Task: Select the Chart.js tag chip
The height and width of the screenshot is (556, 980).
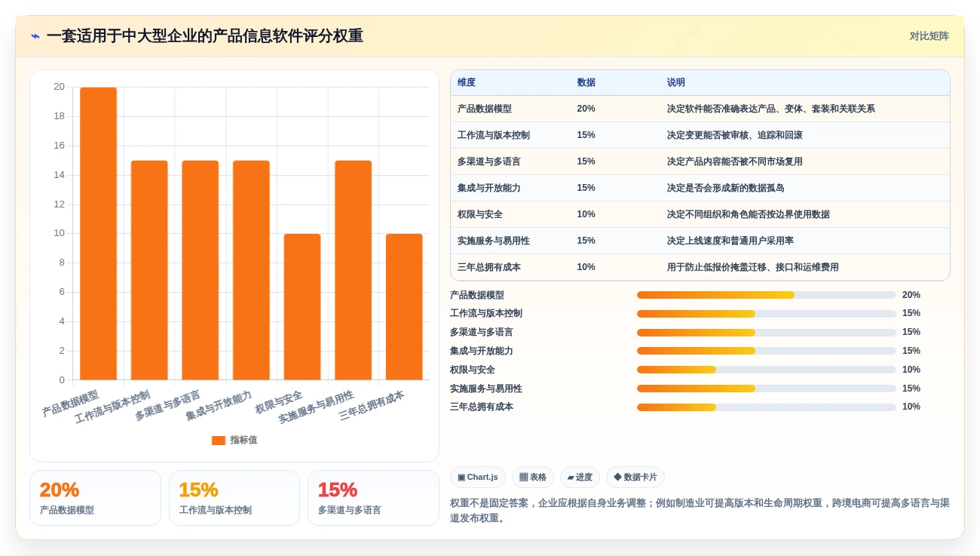Action: 477,477
